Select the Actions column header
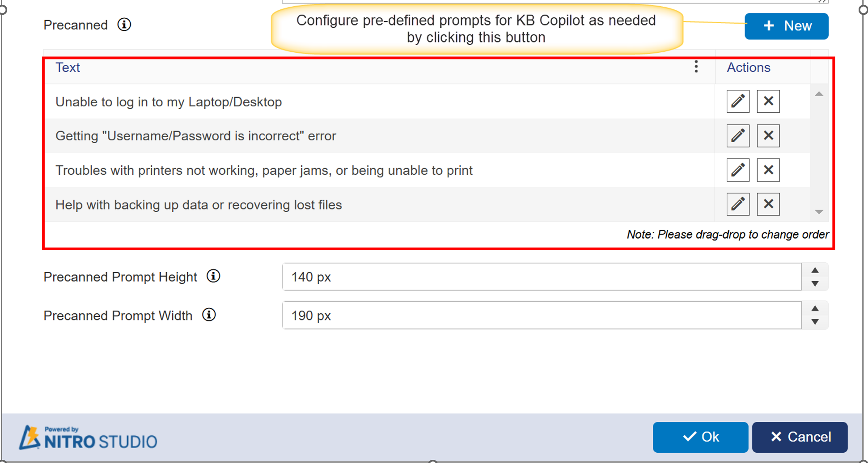The image size is (868, 463). pos(748,67)
